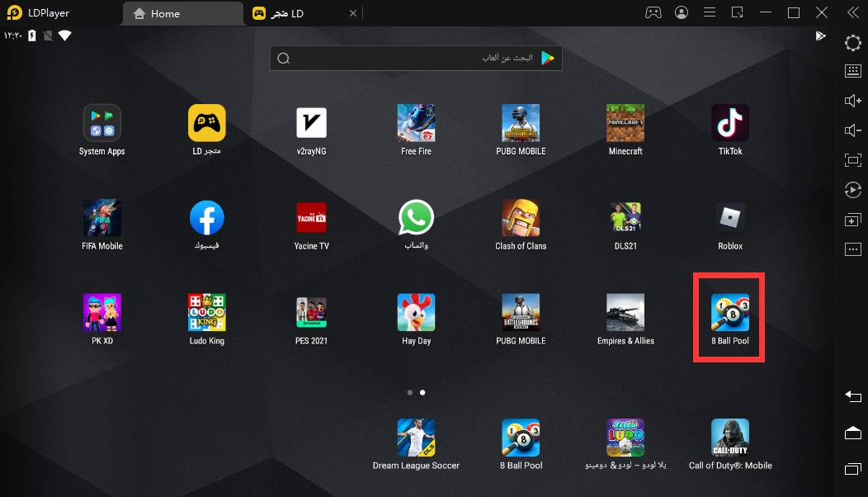Launch the LD store app icon on the home grid
This screenshot has height=497, width=868.
206,123
